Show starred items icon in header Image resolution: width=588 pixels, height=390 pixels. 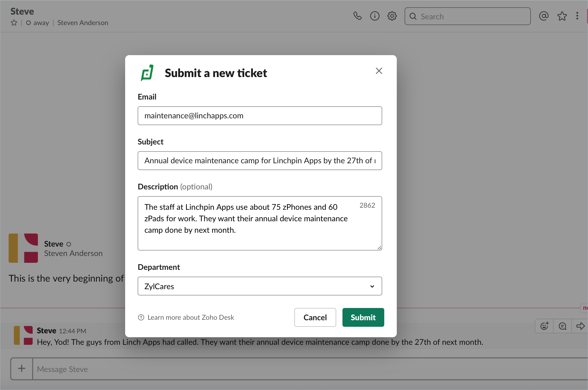pyautogui.click(x=562, y=16)
